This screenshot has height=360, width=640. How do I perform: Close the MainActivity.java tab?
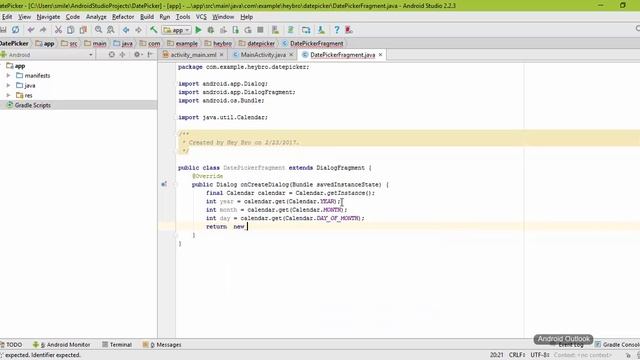pyautogui.click(x=291, y=54)
